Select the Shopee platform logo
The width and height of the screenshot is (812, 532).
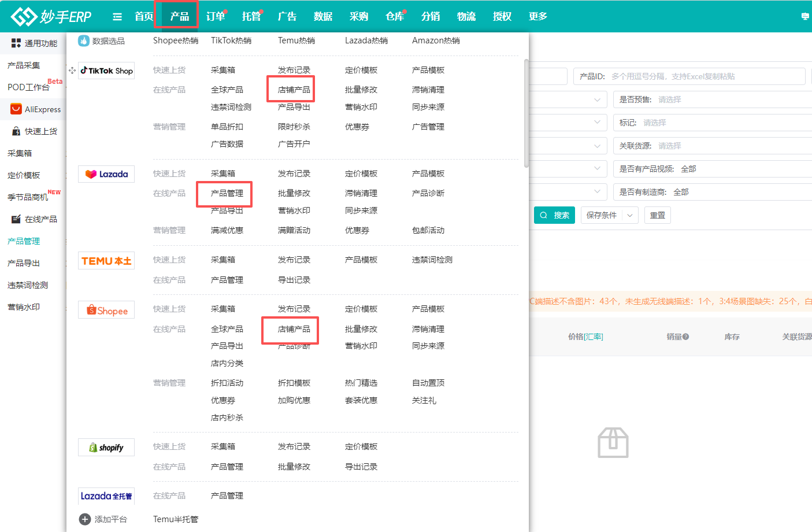point(106,311)
